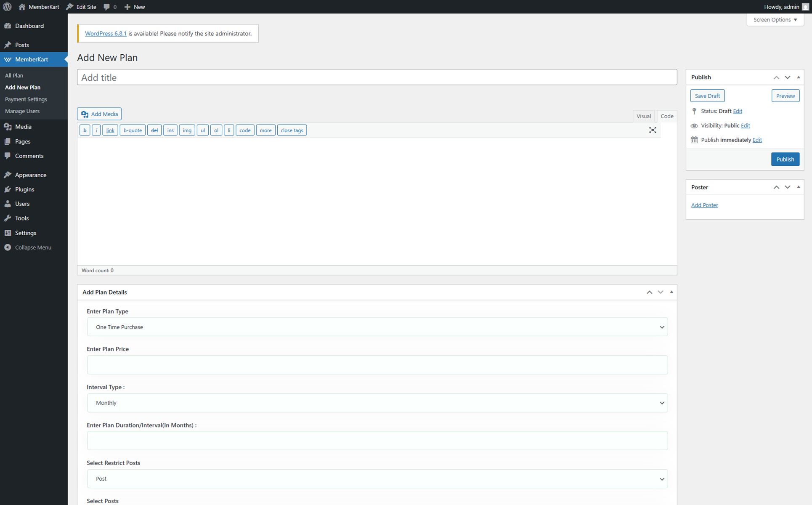The width and height of the screenshot is (812, 505).
Task: Open the distraction-free fullscreen editor icon
Action: (653, 130)
